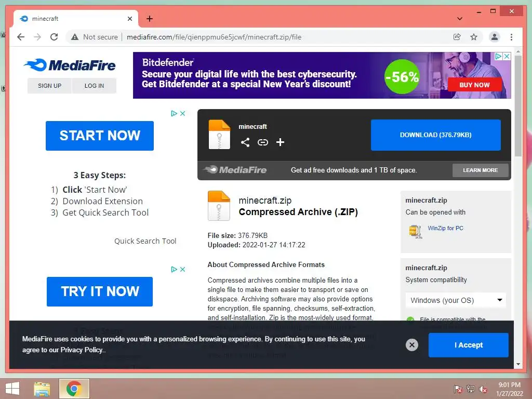532x399 pixels.
Task: Open AdChoices icon above START NOW
Action: [x=174, y=113]
